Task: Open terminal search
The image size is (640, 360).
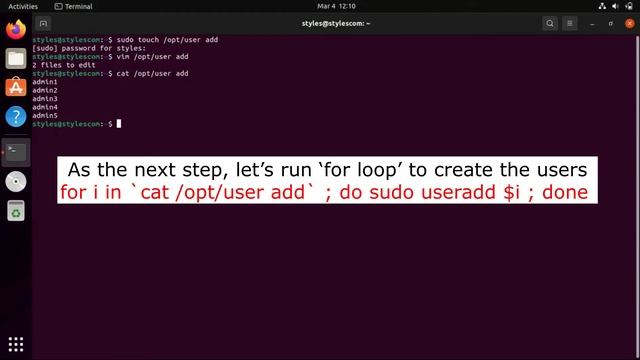Action: (550, 24)
